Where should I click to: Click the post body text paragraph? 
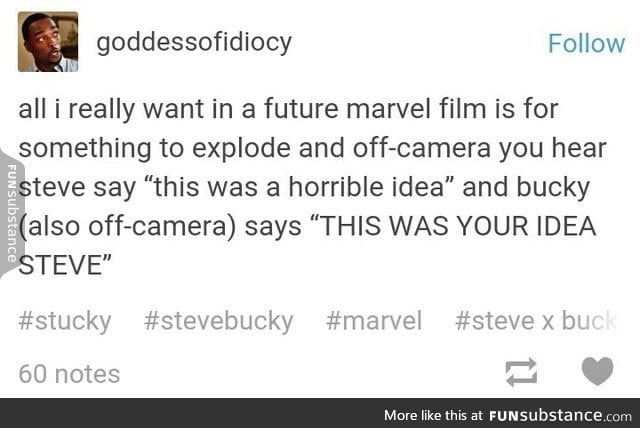coord(312,187)
